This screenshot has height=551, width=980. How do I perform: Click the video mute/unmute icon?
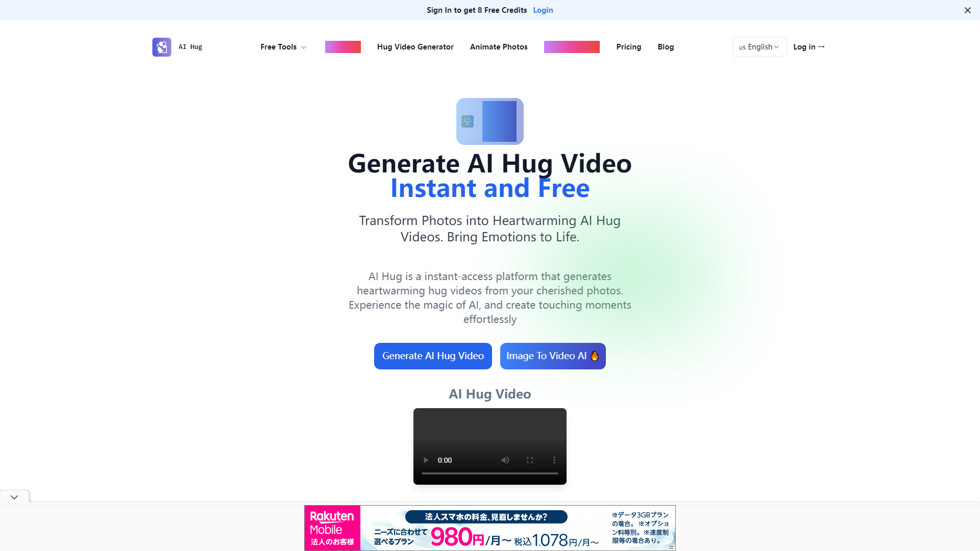coord(504,460)
